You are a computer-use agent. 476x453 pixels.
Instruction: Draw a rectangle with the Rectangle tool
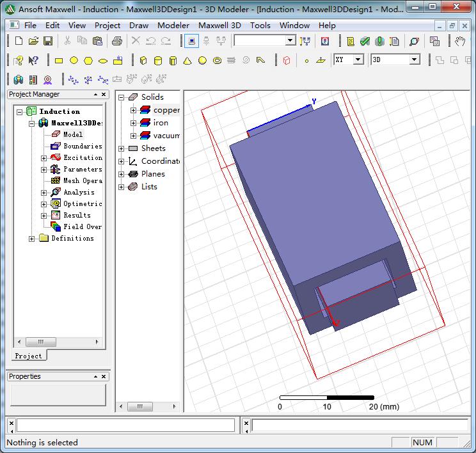pos(59,61)
